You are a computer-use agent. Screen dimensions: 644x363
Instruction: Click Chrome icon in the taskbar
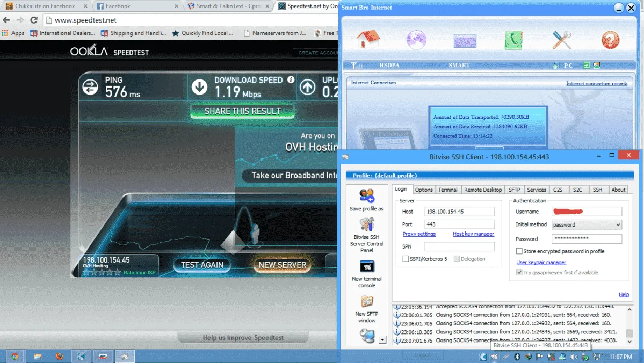pos(15,356)
